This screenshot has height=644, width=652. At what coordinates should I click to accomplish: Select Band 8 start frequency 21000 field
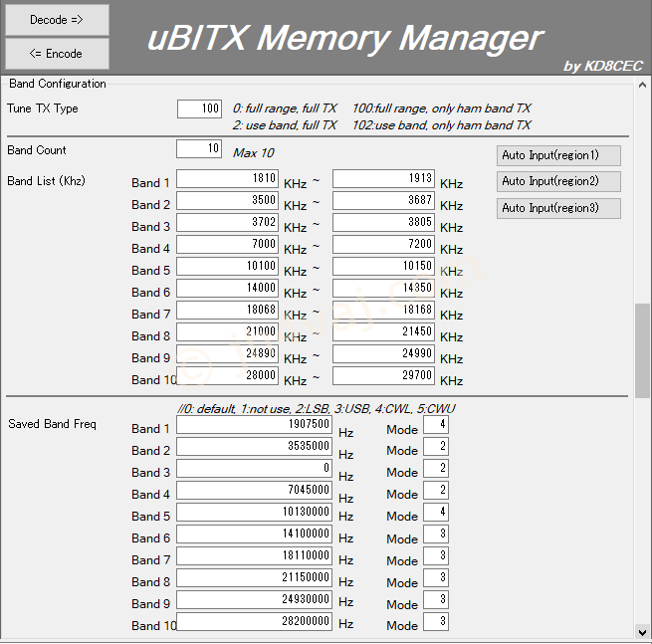pyautogui.click(x=227, y=331)
